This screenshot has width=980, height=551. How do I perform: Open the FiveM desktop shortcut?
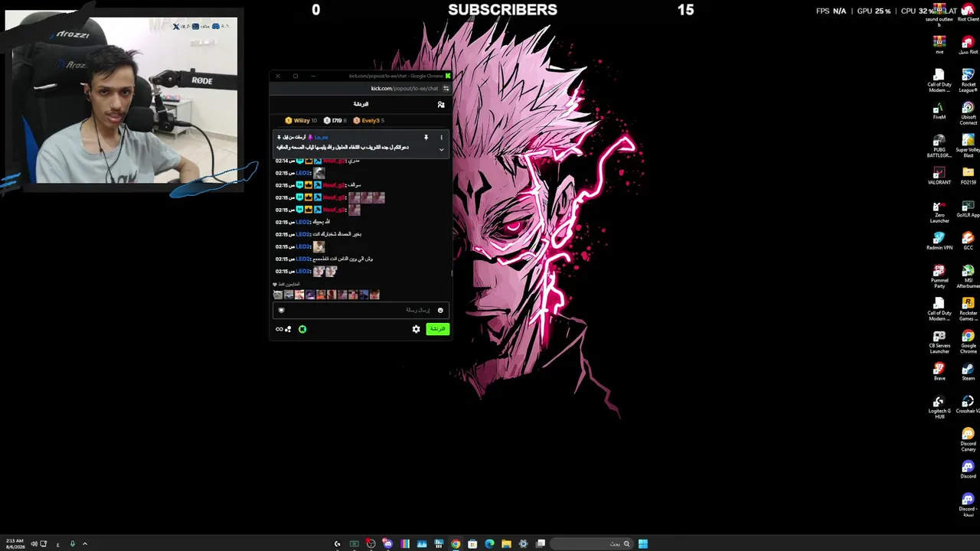[x=939, y=109]
